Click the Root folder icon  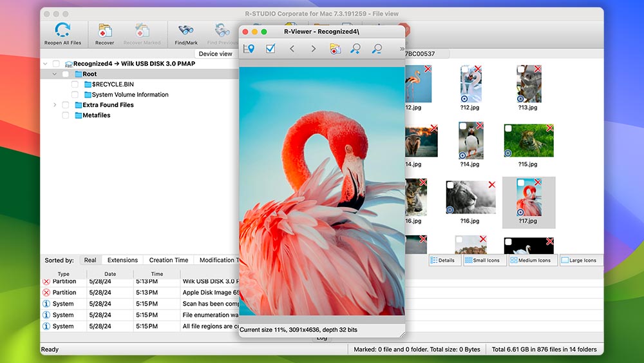pyautogui.click(x=79, y=74)
